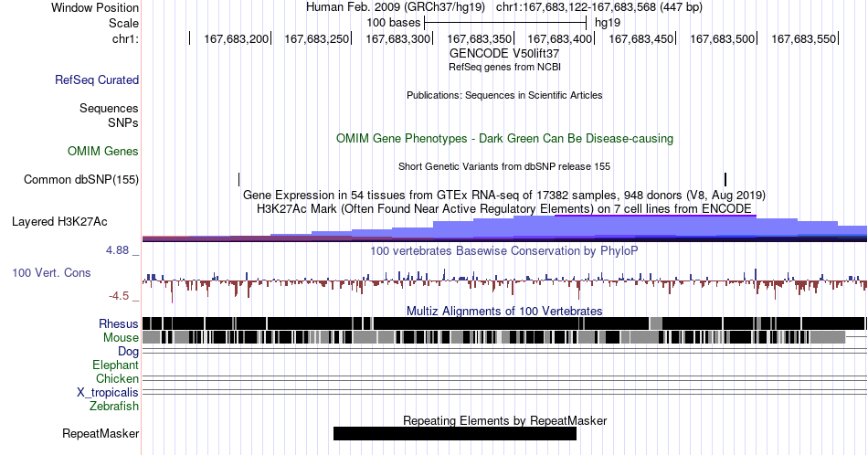Screen dimensions: 868x455
Task: Click the GENCODE V50lift37 track title
Action: point(503,54)
